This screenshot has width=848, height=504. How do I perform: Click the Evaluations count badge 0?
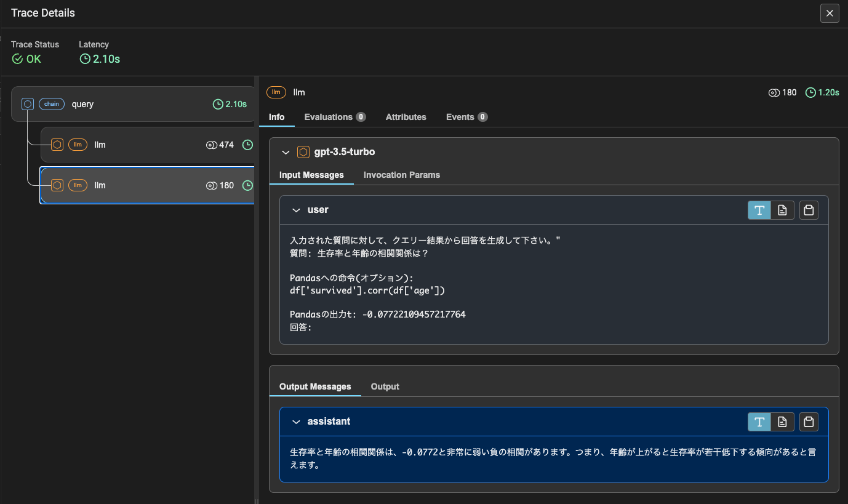pyautogui.click(x=361, y=117)
